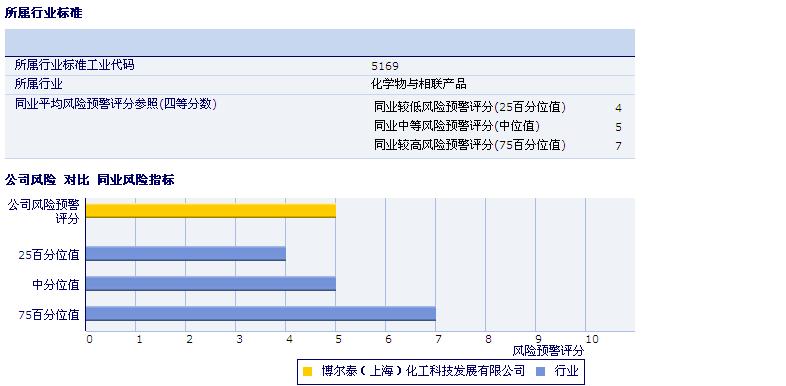
Task: Click the 公司风险 对比 同业风险指标 heading
Action: pos(90,180)
